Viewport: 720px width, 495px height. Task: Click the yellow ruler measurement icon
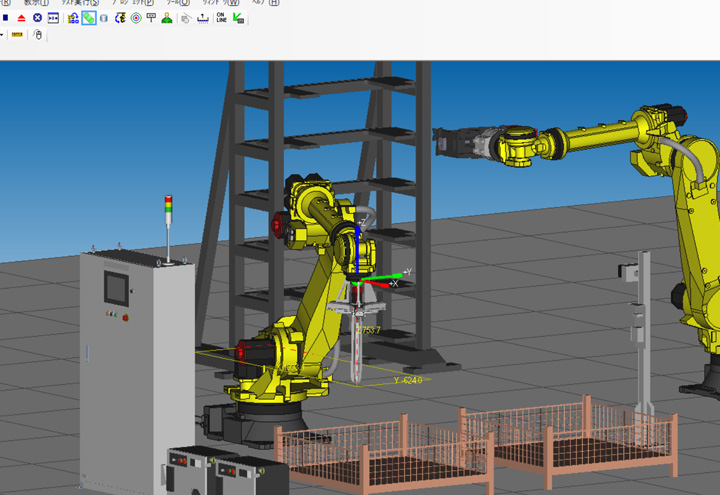tap(17, 35)
